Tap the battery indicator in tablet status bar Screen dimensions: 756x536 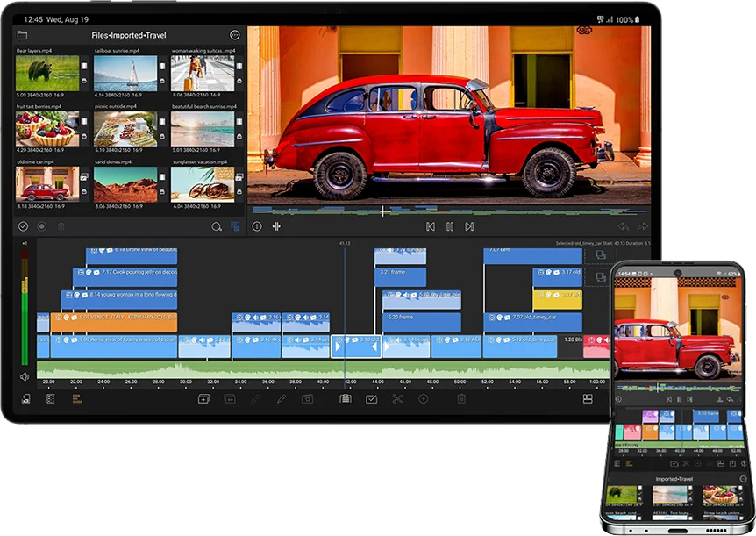(x=638, y=20)
